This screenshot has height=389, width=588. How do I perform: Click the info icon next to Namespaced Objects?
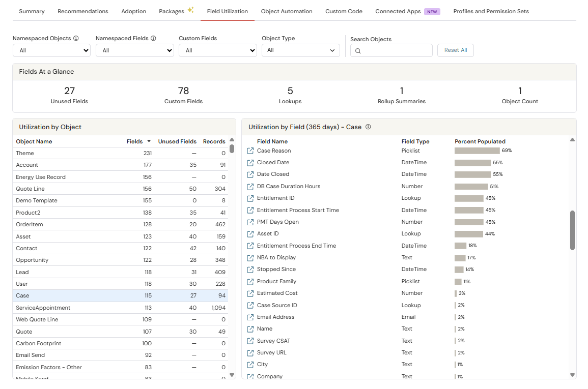coord(76,38)
